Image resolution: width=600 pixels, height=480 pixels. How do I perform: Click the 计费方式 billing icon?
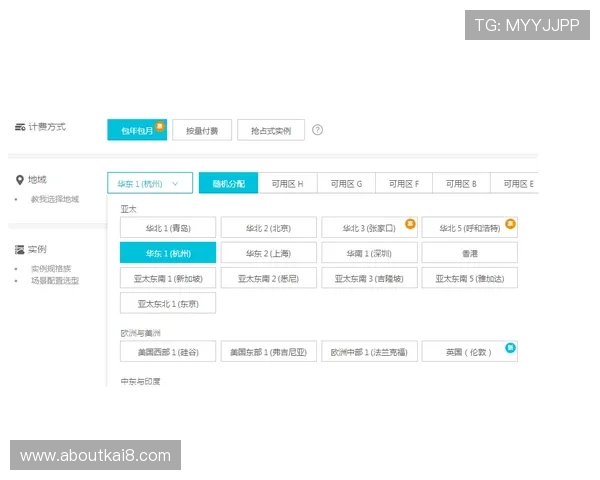20,127
